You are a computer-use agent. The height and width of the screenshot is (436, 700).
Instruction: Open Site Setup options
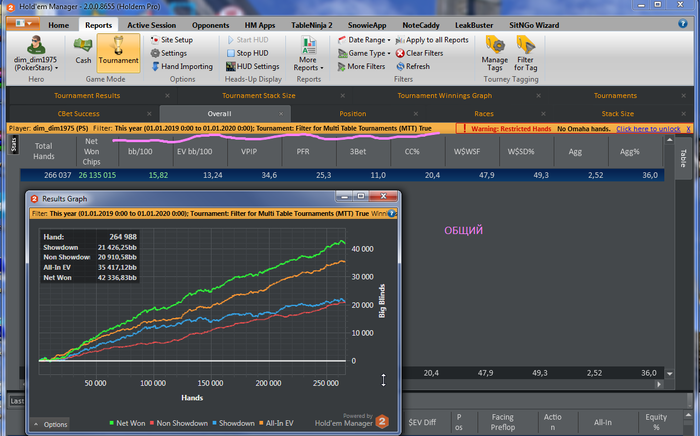click(x=172, y=40)
